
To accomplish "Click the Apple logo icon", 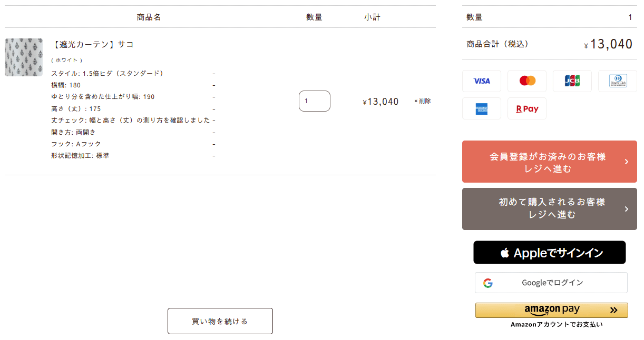I will point(505,253).
